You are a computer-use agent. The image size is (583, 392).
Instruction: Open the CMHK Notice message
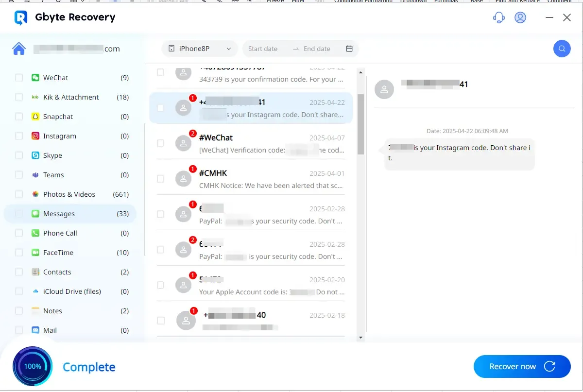click(251, 179)
